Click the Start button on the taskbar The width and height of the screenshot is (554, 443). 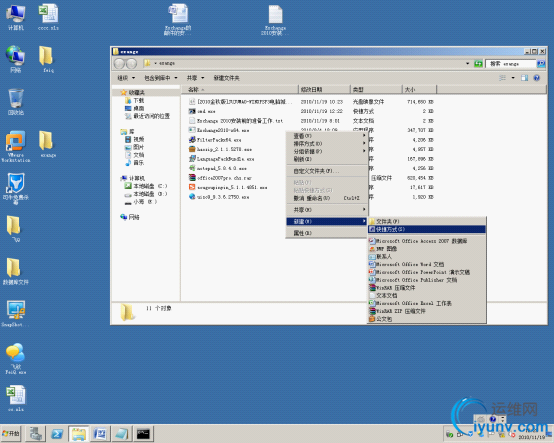[11, 433]
